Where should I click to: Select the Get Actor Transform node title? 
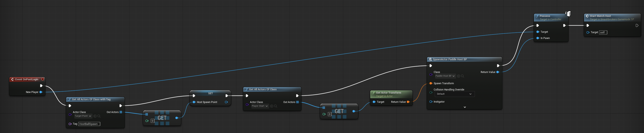coord(388,93)
